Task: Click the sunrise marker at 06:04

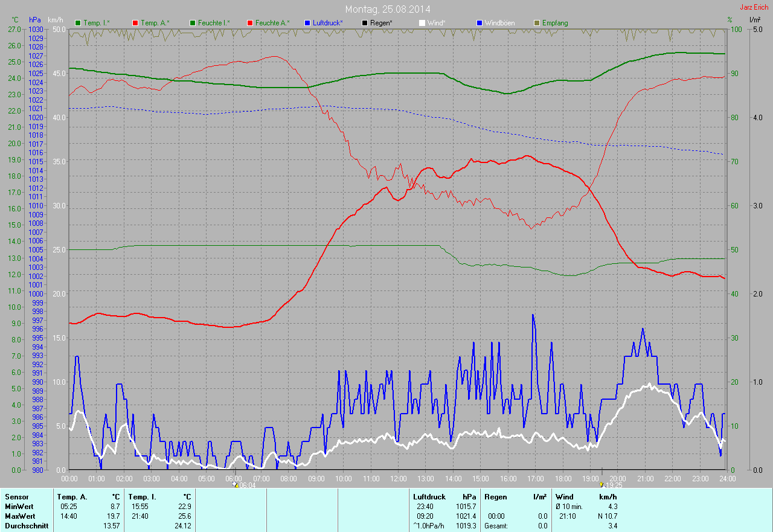Action: point(236,484)
